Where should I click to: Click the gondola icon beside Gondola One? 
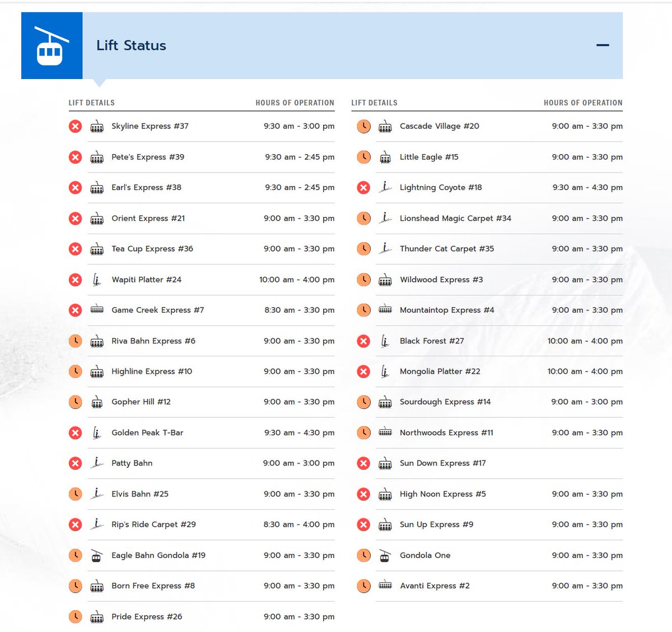(x=385, y=555)
